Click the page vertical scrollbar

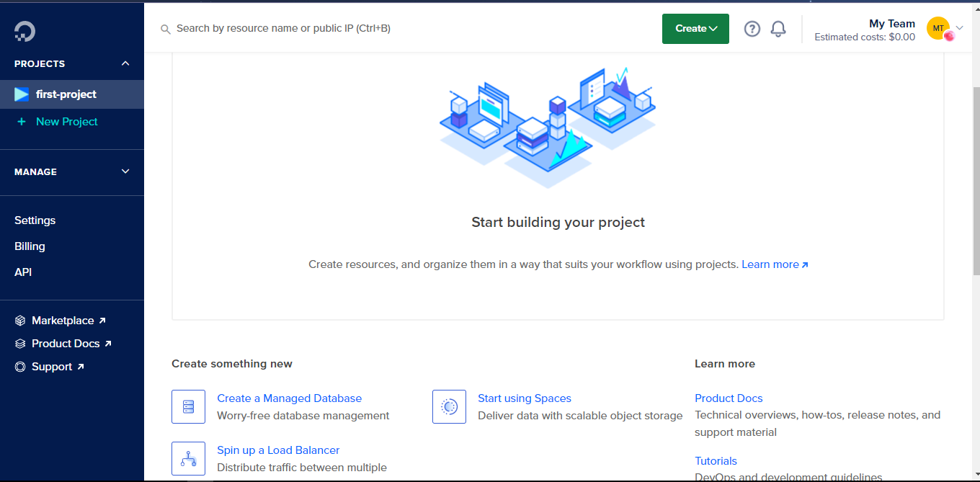(x=976, y=180)
